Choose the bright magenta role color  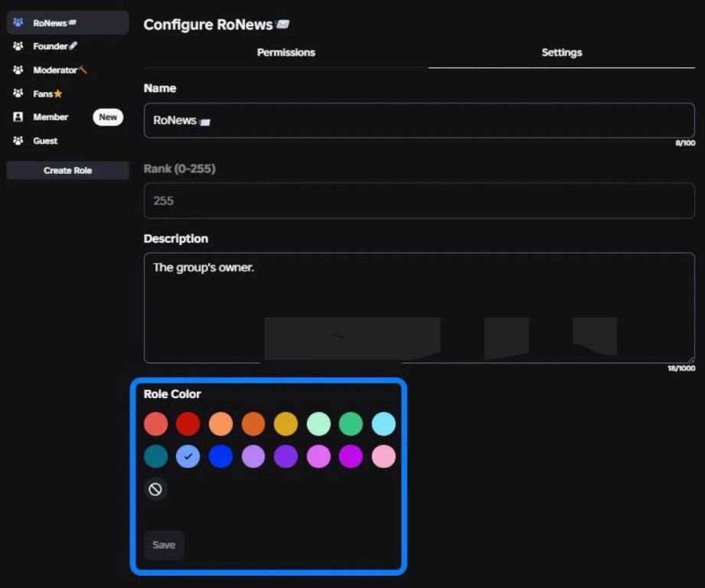click(x=351, y=456)
